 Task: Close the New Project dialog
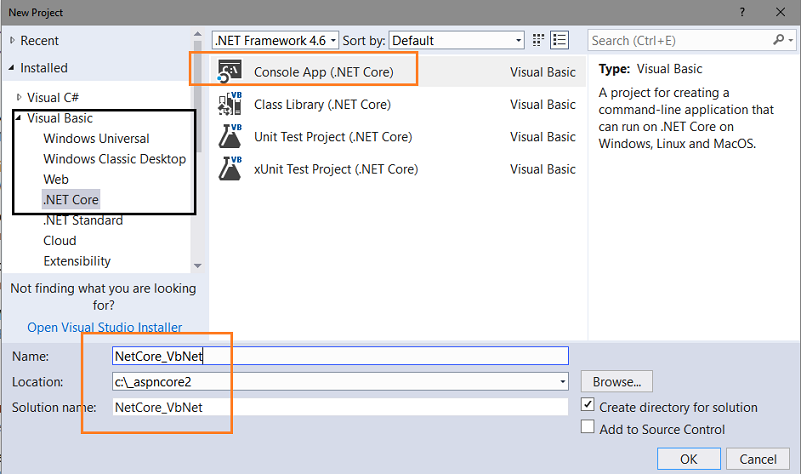tap(781, 12)
